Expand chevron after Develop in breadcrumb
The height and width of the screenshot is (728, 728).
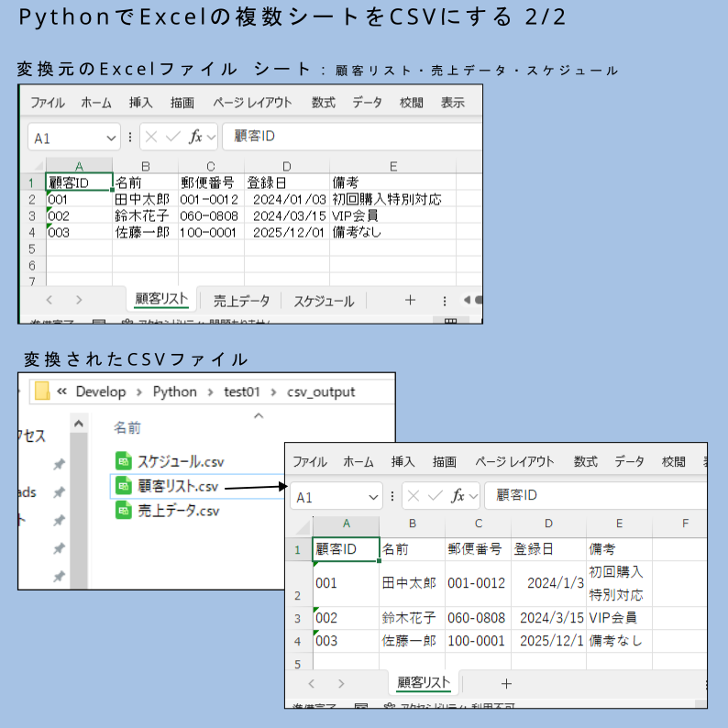[x=139, y=392]
